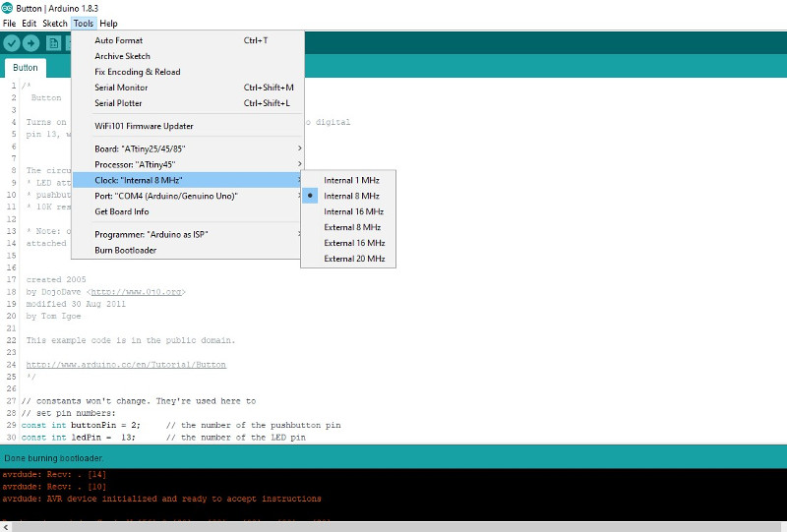Viewport: 787px width, 532px height.
Task: Click console line 'avrdude: Recv: . [14]'
Action: 54,474
